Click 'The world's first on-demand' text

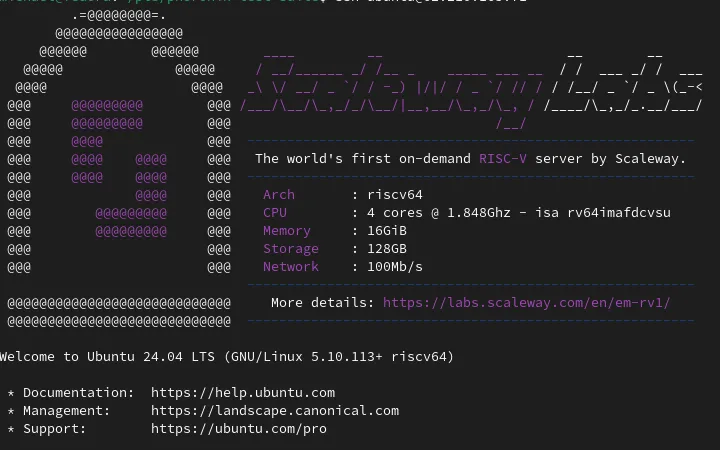coord(363,159)
